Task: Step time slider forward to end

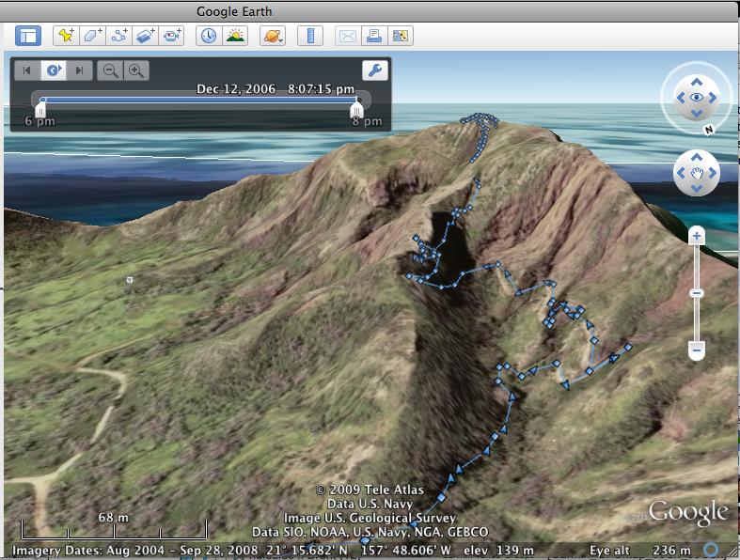Action: pos(79,70)
